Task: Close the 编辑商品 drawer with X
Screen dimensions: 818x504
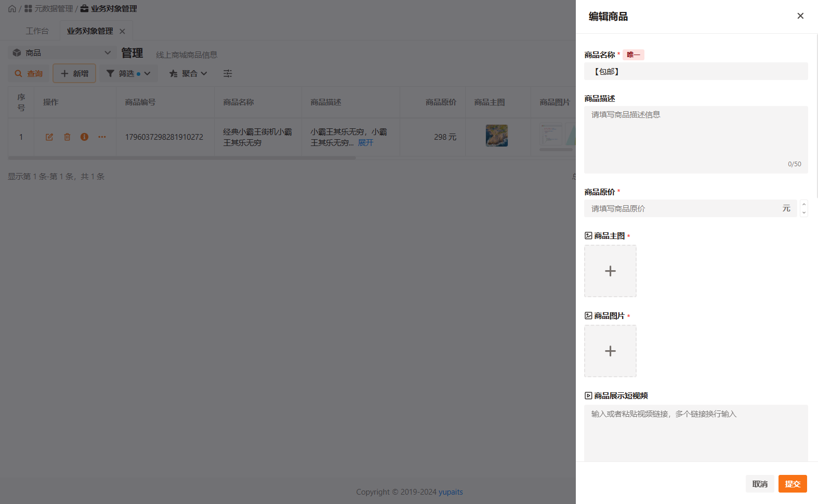Action: click(800, 16)
